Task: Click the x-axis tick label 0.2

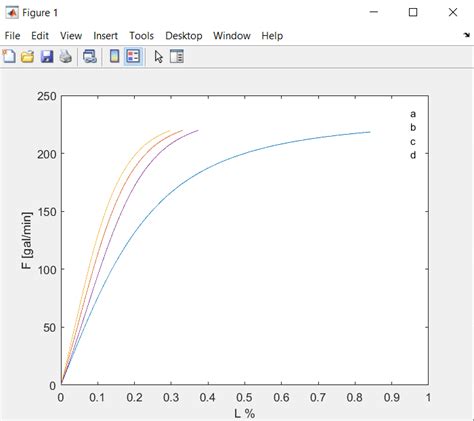Action: pos(134,397)
